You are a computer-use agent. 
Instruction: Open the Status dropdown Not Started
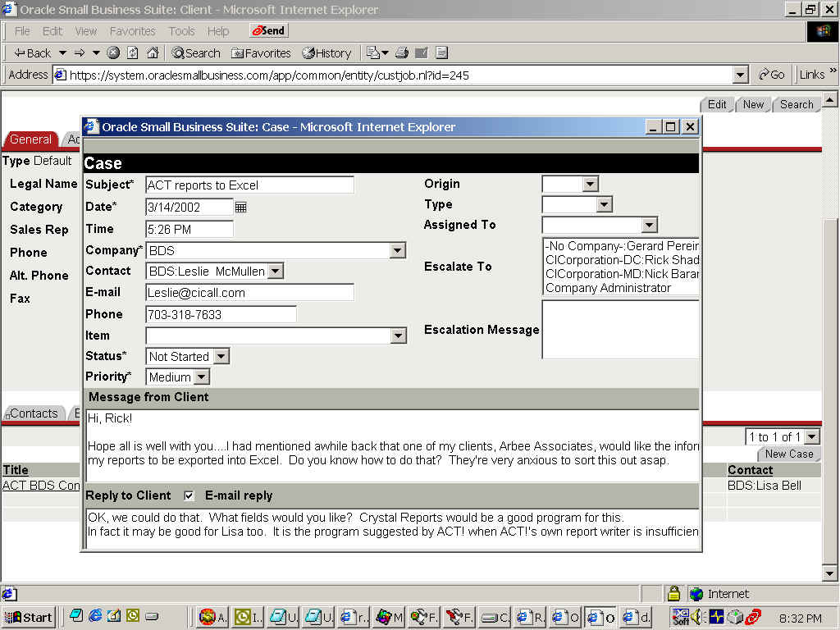pyautogui.click(x=221, y=357)
